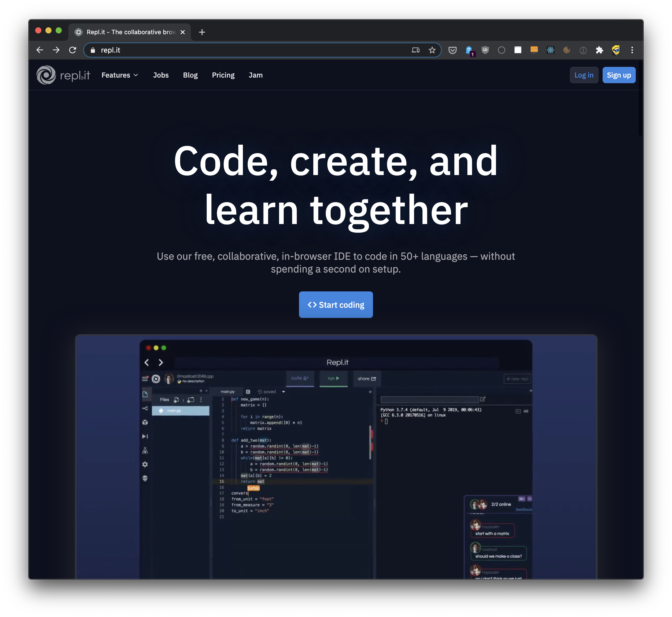Image resolution: width=672 pixels, height=617 pixels.
Task: Click the flask icon in the demo sidebar
Action: pyautogui.click(x=145, y=451)
